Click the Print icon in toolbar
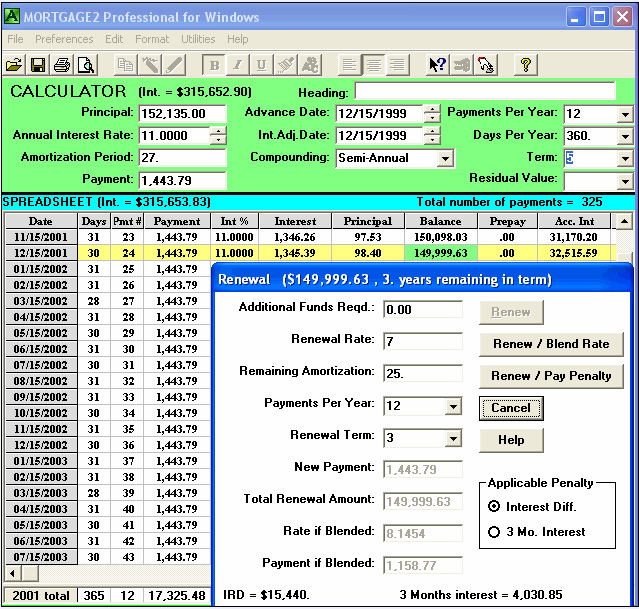This screenshot has height=609, width=639. pyautogui.click(x=62, y=65)
